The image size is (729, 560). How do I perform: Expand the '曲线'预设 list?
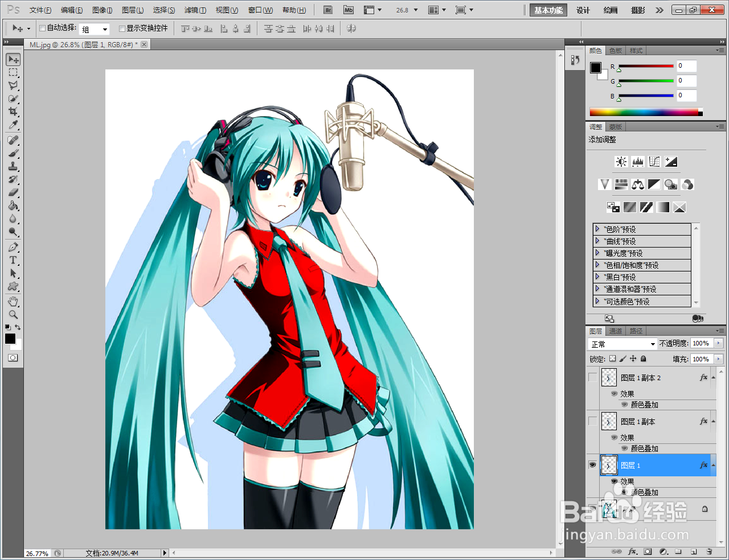(597, 241)
